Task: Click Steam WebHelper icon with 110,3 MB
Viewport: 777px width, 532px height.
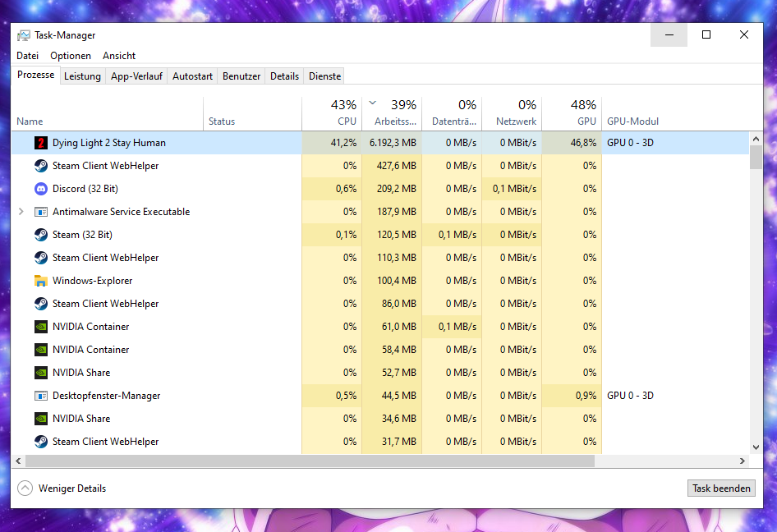Action: coord(40,258)
